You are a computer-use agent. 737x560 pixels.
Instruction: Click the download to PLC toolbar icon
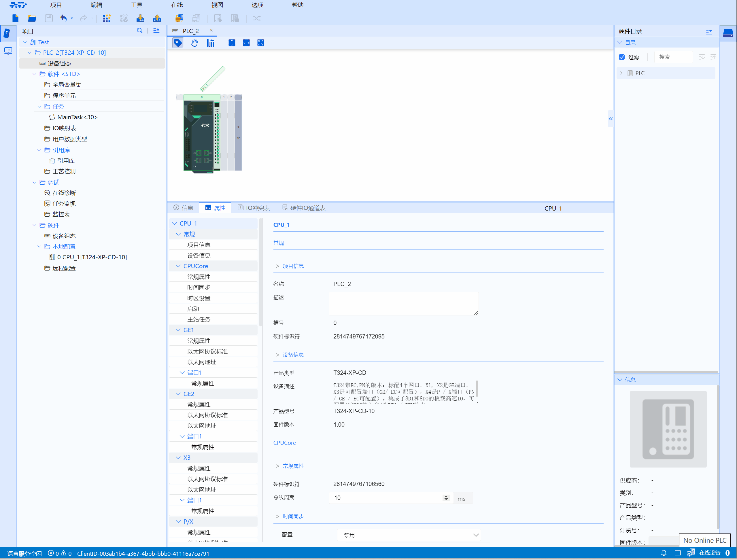coord(140,18)
